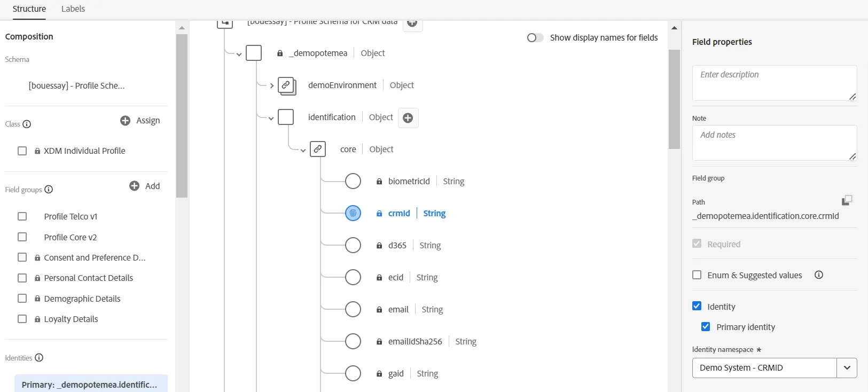Click the circle node beside d365

[x=353, y=245]
